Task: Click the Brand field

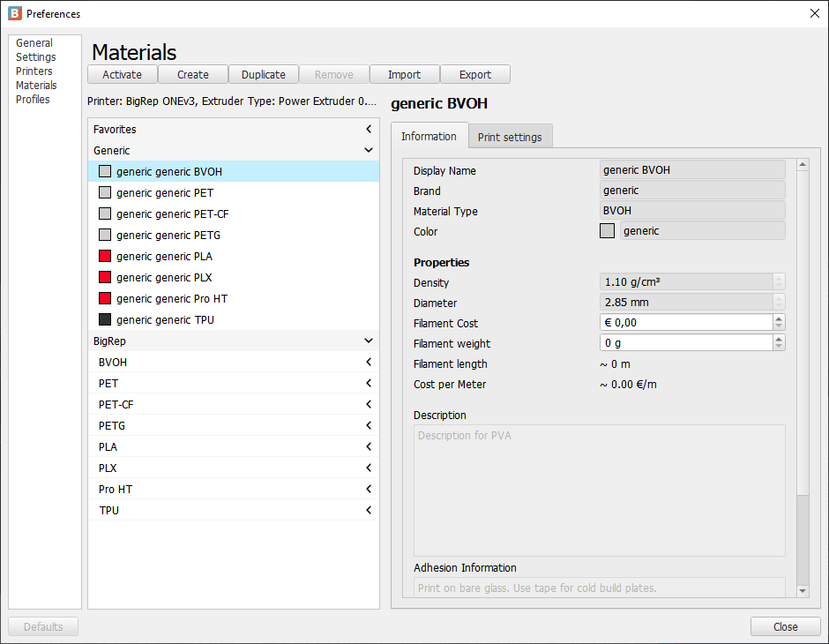Action: (692, 190)
